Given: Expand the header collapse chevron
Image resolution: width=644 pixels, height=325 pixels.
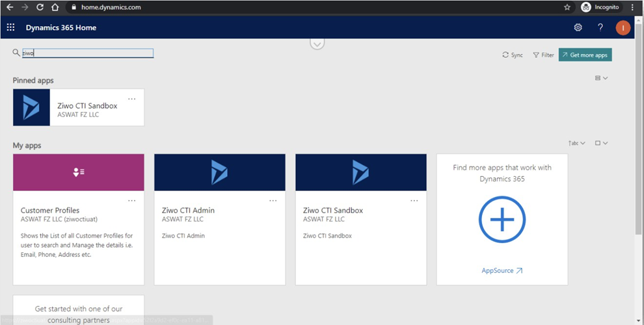Looking at the screenshot, I should (x=317, y=44).
